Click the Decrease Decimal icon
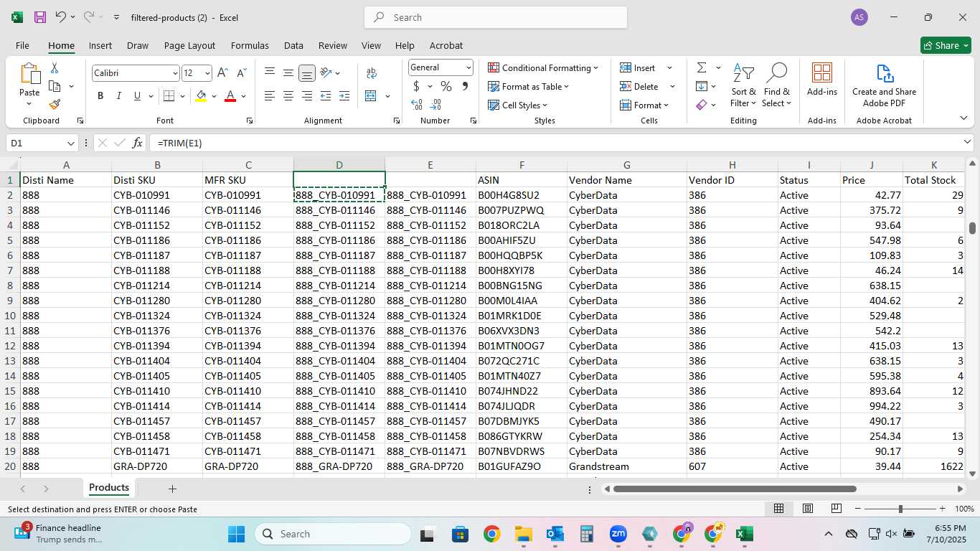 tap(436, 105)
